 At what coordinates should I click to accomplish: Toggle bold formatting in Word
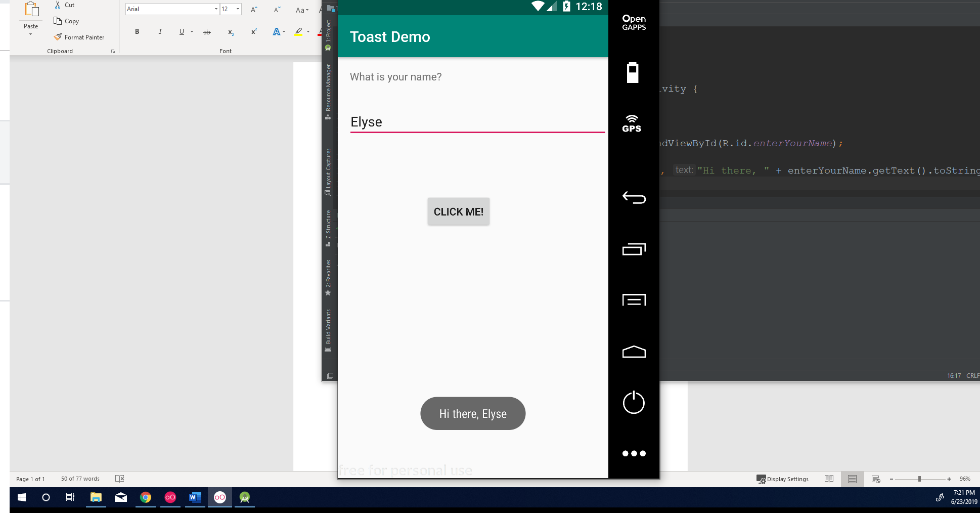tap(137, 32)
